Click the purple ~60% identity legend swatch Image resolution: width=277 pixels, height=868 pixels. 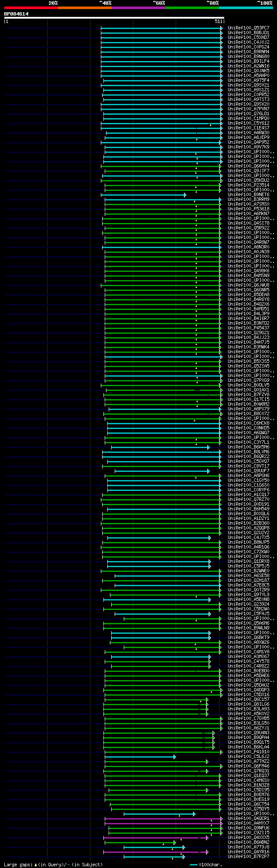coord(138,8)
